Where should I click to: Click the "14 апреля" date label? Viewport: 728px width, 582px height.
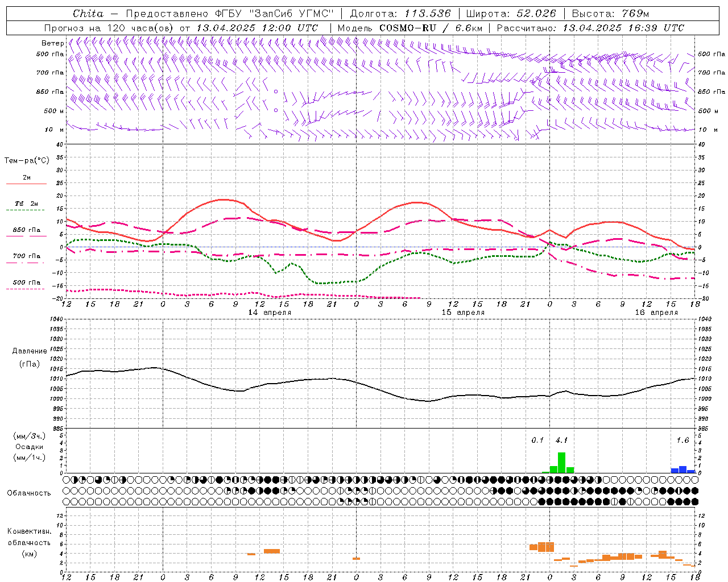pyautogui.click(x=270, y=313)
